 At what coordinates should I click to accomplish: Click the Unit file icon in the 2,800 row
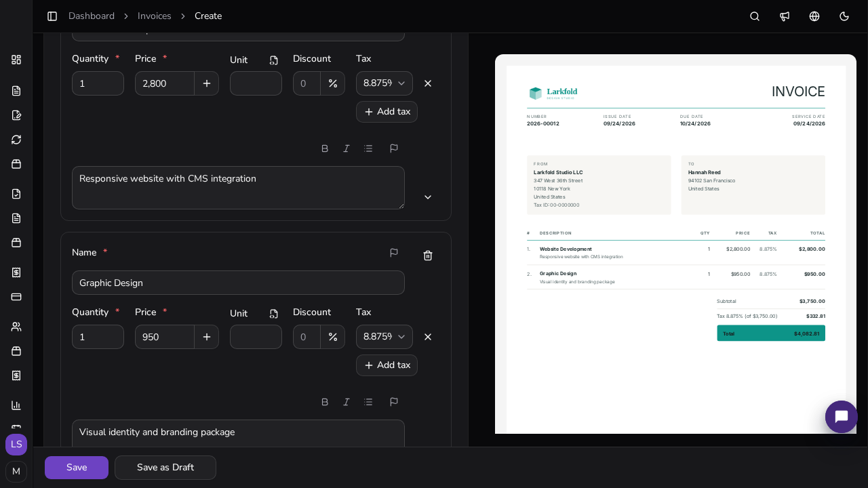pos(274,60)
